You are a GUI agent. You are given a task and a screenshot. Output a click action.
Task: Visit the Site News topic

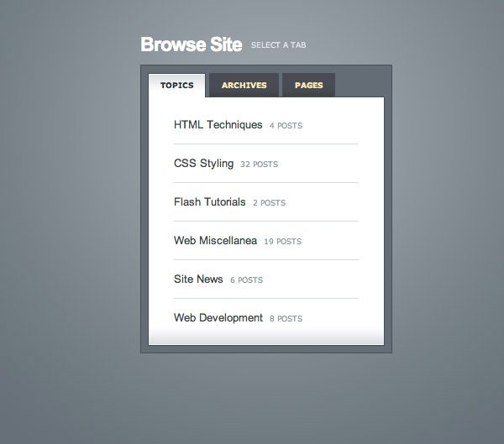[198, 279]
